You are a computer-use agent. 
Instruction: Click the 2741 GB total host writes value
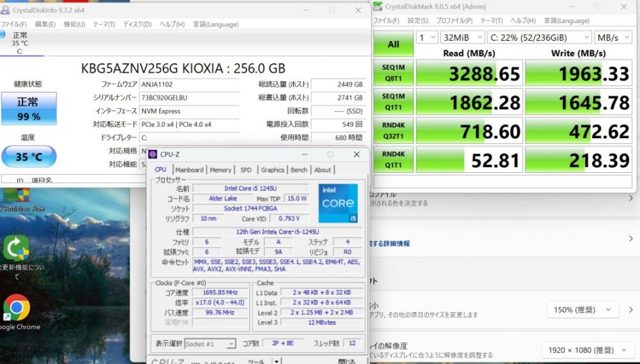tap(338, 97)
